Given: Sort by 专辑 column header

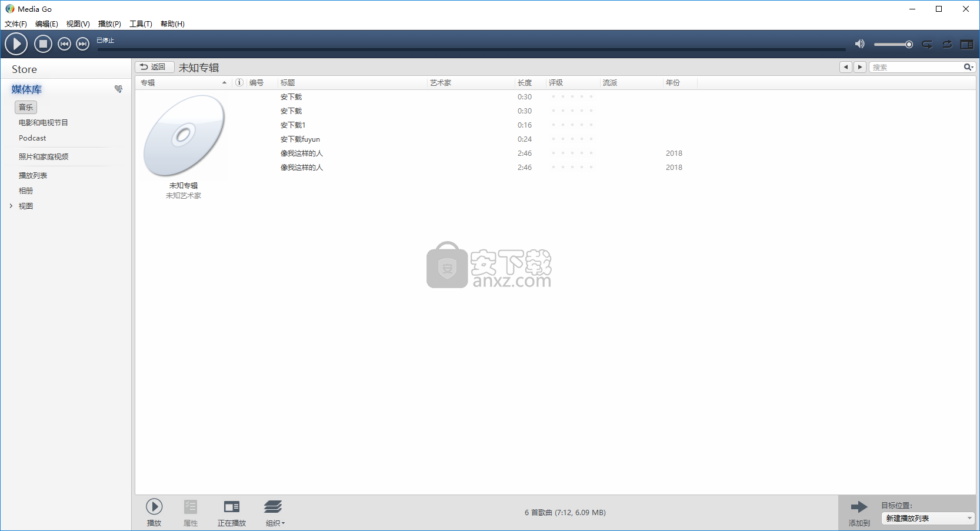Looking at the screenshot, I should 184,83.
